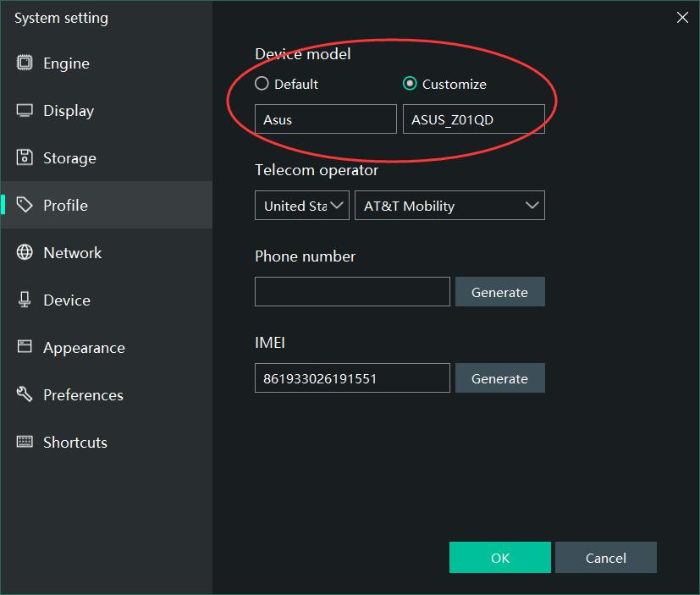Select the Customize device model radio button
Viewport: 700px width, 595px height.
(411, 84)
